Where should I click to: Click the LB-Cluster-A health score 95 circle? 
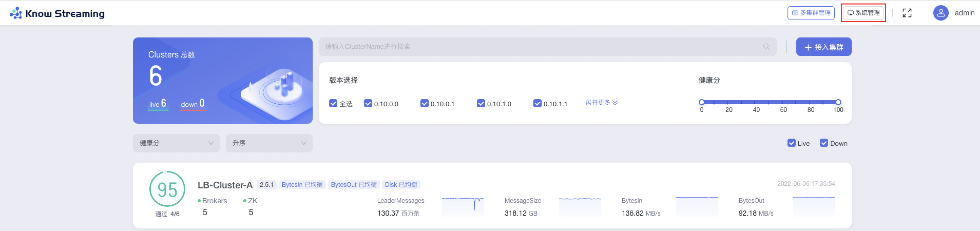pos(167,189)
